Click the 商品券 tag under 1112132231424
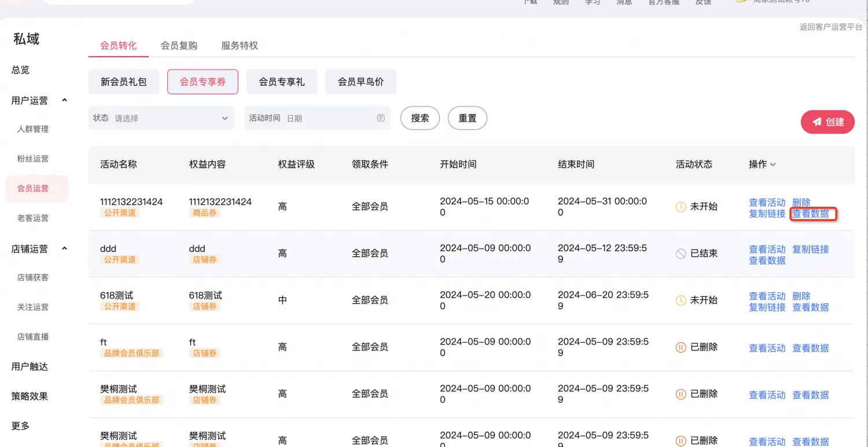Screen dimensions: 868x447 click(x=205, y=213)
